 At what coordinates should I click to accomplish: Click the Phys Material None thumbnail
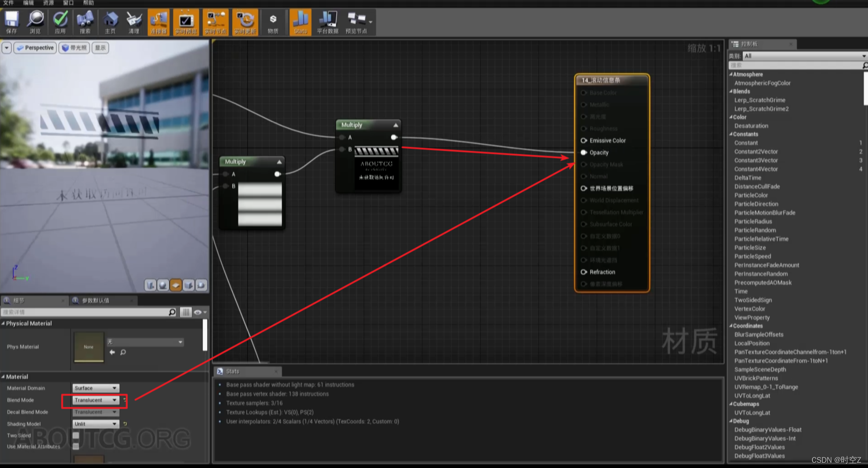(x=89, y=347)
